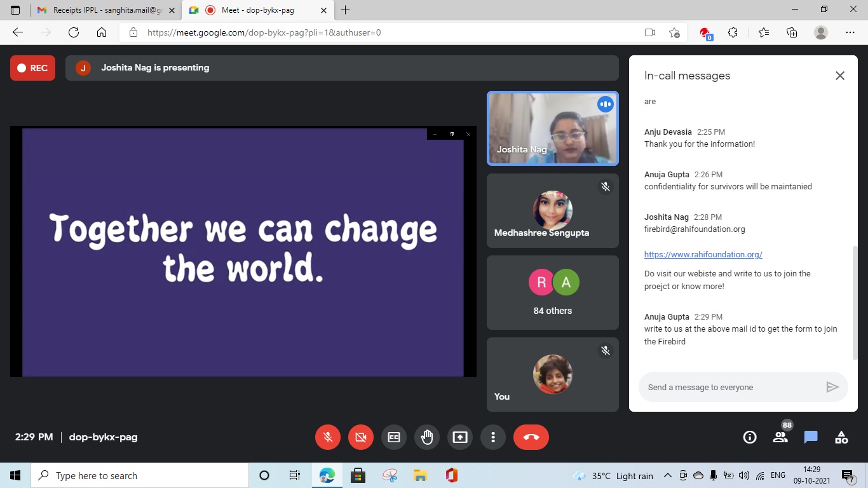
Task: Toggle the chat panel icon
Action: click(811, 437)
